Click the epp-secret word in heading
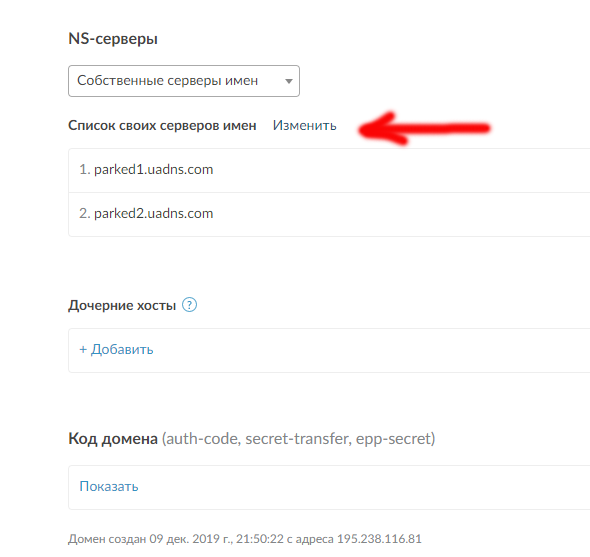 pyautogui.click(x=393, y=439)
